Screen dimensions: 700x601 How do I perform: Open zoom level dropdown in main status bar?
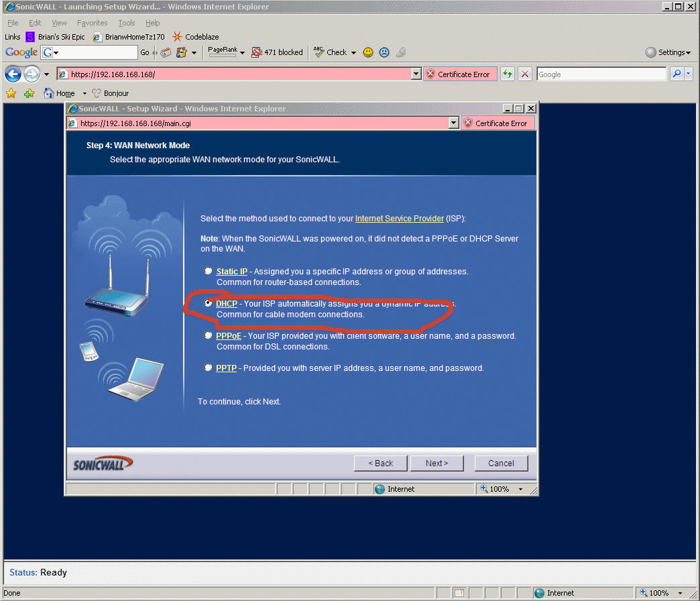click(x=680, y=594)
